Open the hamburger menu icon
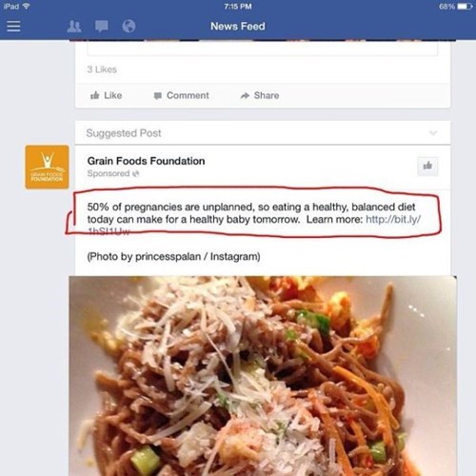 (13, 26)
